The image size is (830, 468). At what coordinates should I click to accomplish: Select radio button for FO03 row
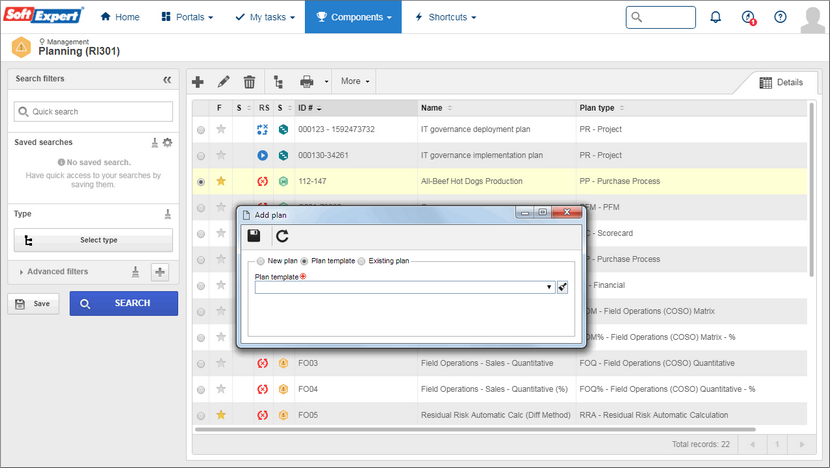pos(201,364)
